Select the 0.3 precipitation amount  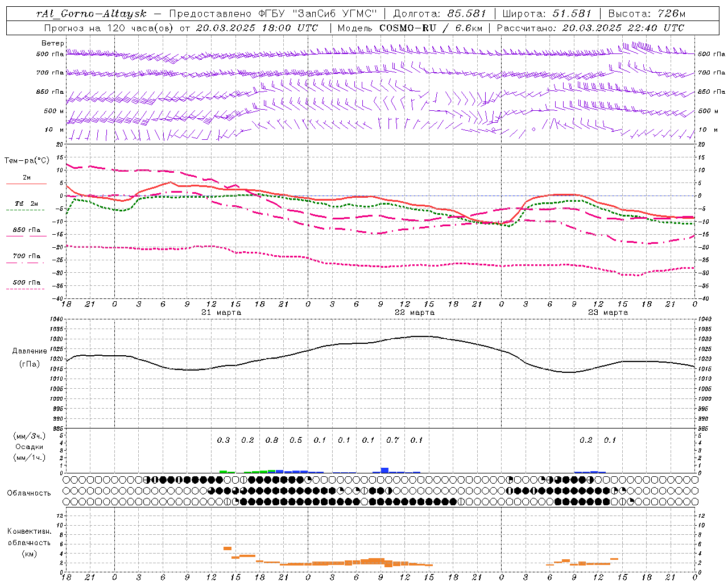click(x=224, y=440)
